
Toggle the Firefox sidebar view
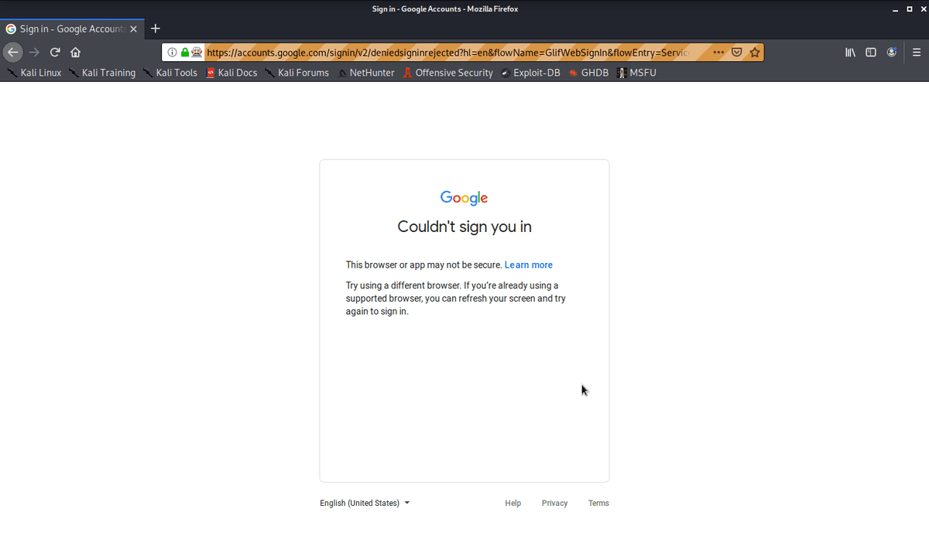click(871, 53)
